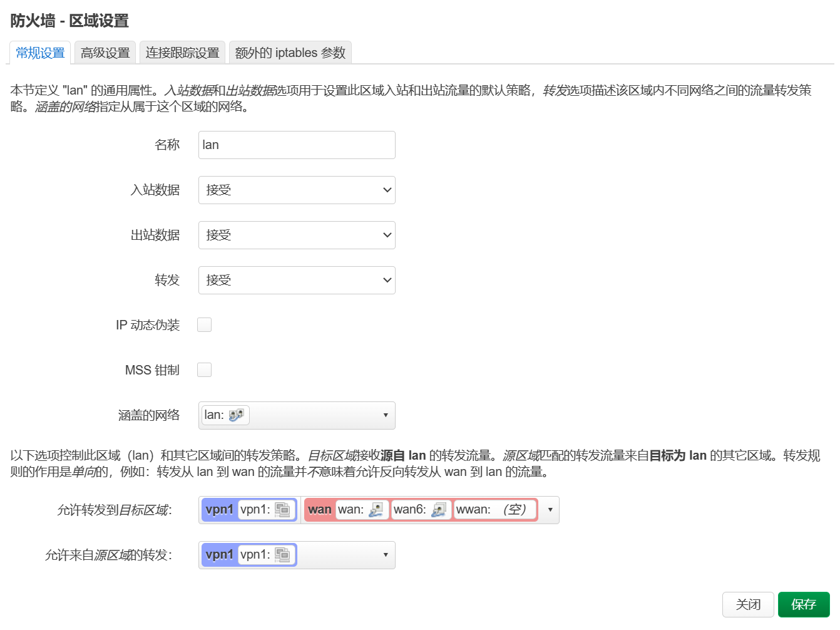Screen dimensions: 840x630
Task: Click the vpn1 zone label in source zones
Action: pyautogui.click(x=220, y=555)
